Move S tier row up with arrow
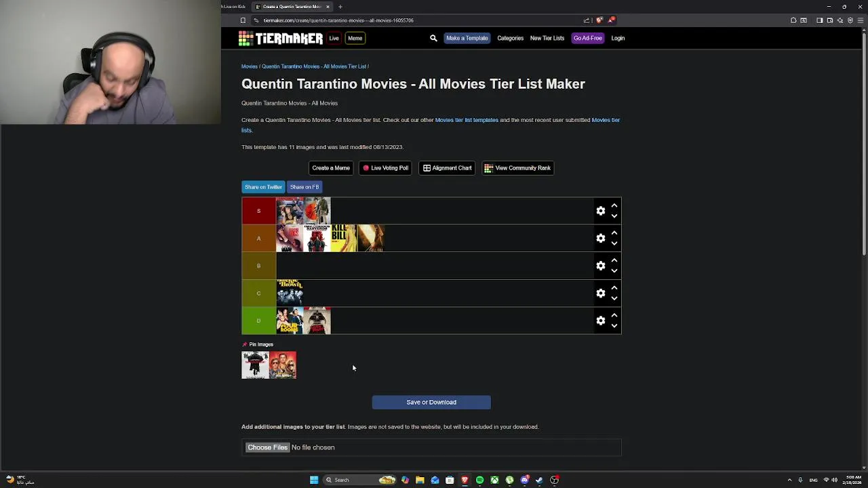Screen dimensions: 868x488 point(614,205)
